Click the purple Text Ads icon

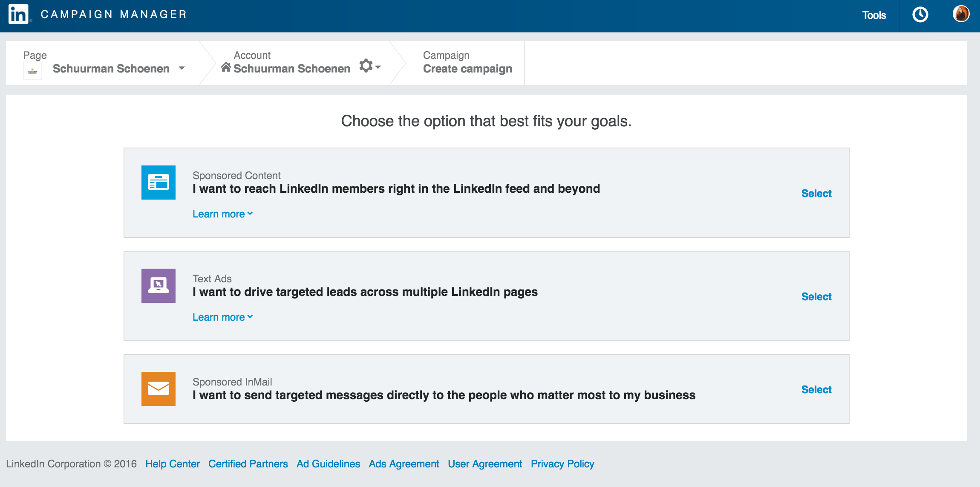(x=159, y=286)
